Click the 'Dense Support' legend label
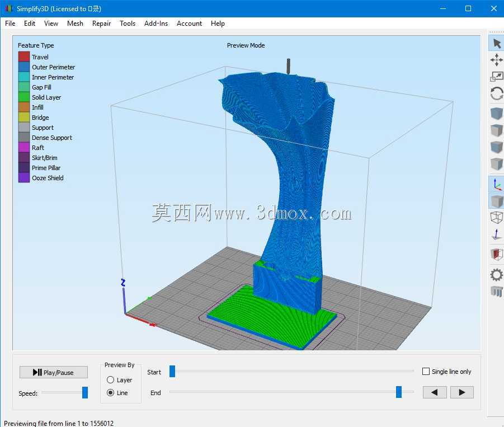 (x=52, y=138)
